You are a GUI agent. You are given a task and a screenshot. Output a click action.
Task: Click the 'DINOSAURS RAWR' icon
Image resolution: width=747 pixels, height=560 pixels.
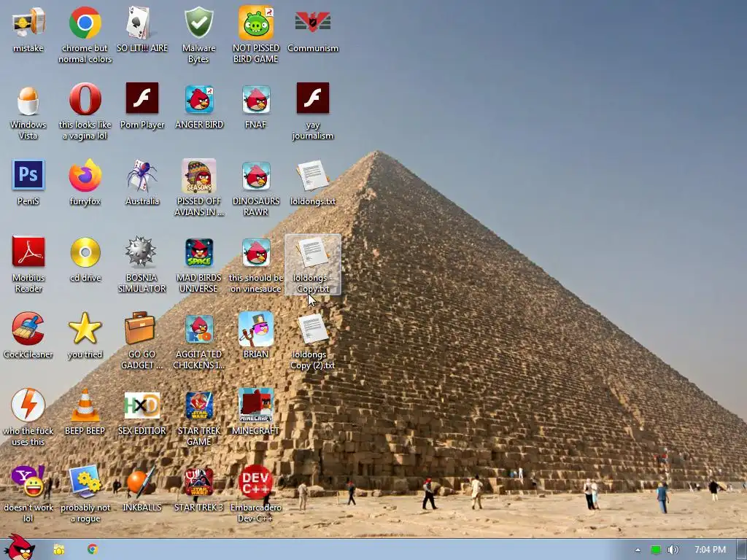[256, 176]
